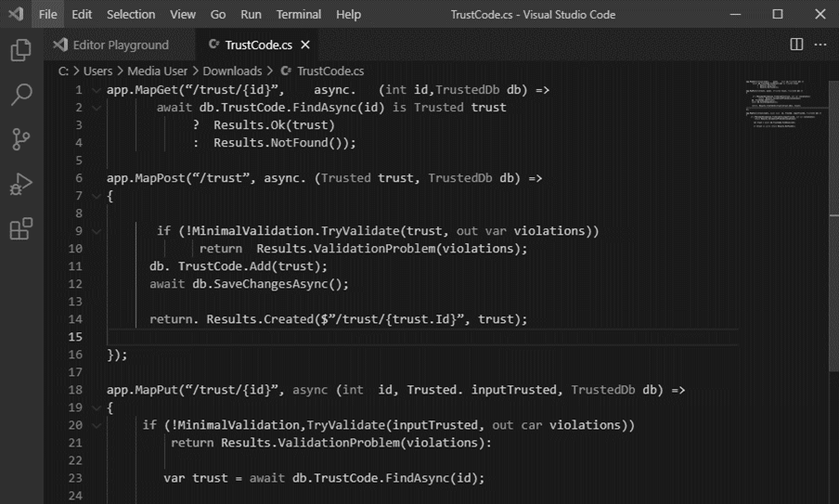Collapse the block starting at line 19

97,407
